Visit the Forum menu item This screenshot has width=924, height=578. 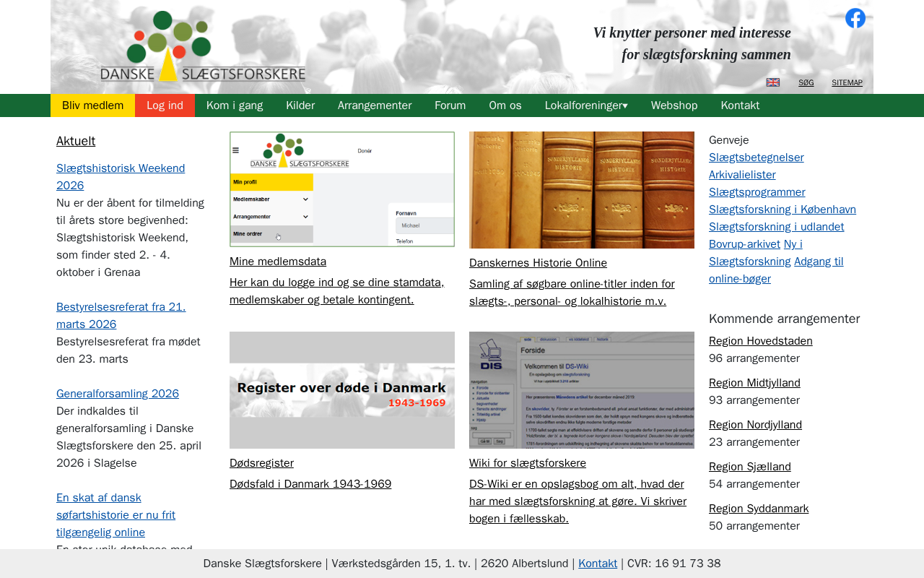pyautogui.click(x=450, y=105)
